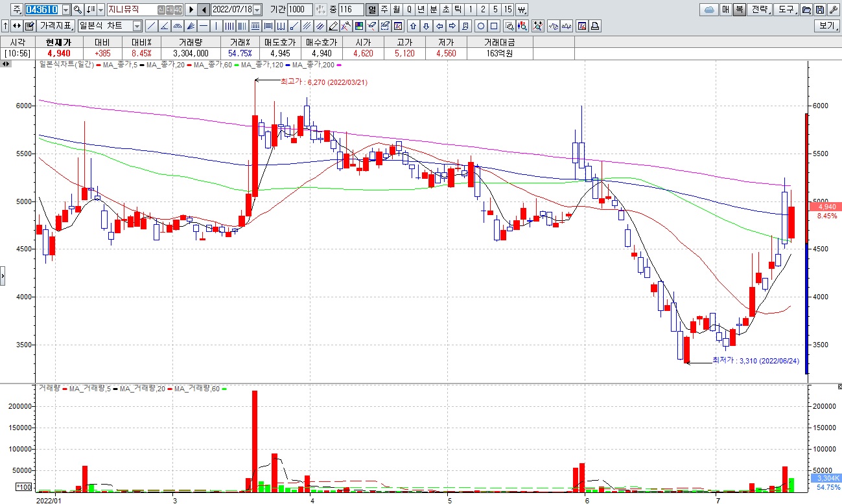Toggle the monthly 월 chart period
The image size is (842, 504).
pos(397,10)
